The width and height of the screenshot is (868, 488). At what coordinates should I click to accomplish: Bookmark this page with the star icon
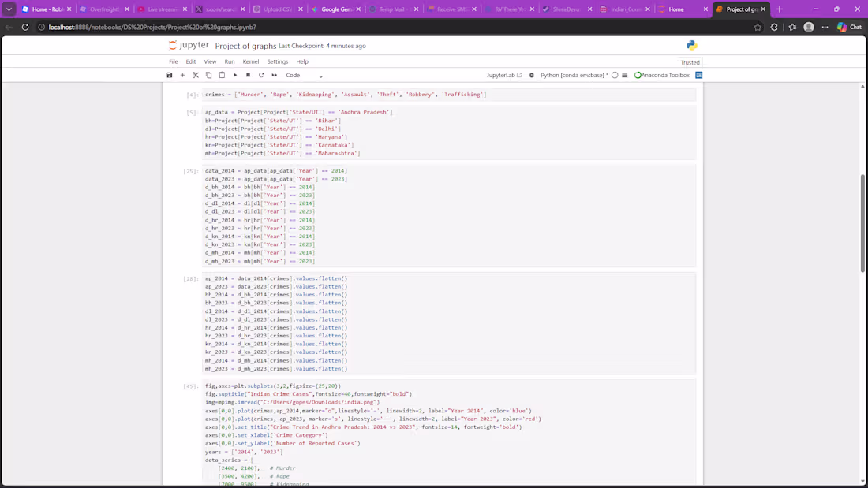tap(758, 27)
